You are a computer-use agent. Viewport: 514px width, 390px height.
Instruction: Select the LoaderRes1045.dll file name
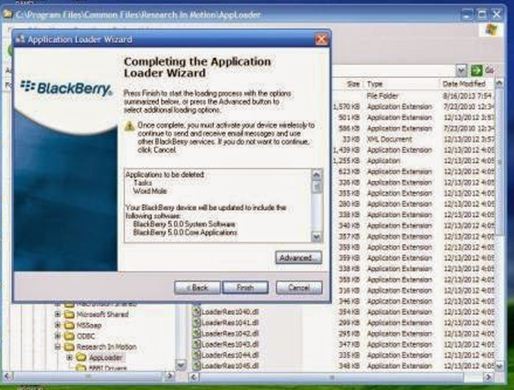point(230,366)
